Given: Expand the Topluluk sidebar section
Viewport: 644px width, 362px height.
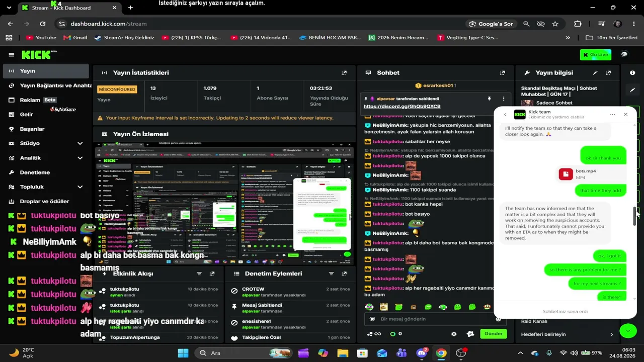Looking at the screenshot, I should point(80,187).
